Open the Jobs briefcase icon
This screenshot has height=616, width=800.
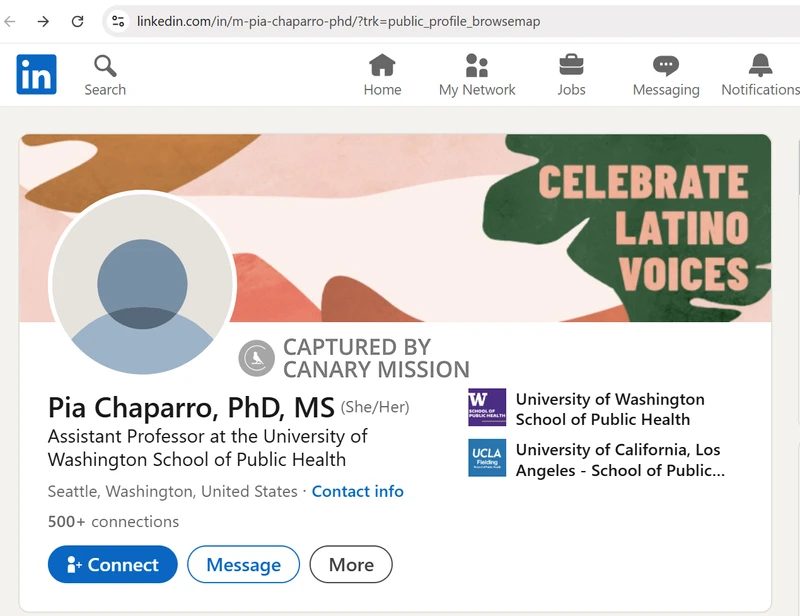pos(571,66)
